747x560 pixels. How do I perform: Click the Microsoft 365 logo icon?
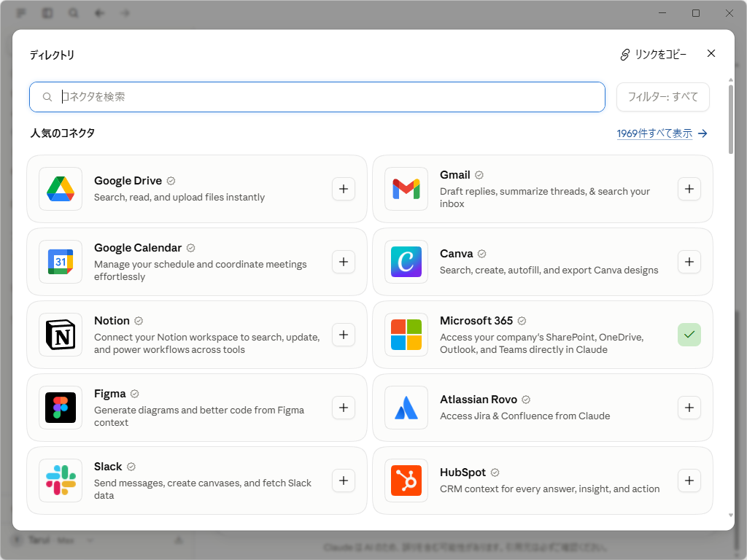(x=406, y=334)
